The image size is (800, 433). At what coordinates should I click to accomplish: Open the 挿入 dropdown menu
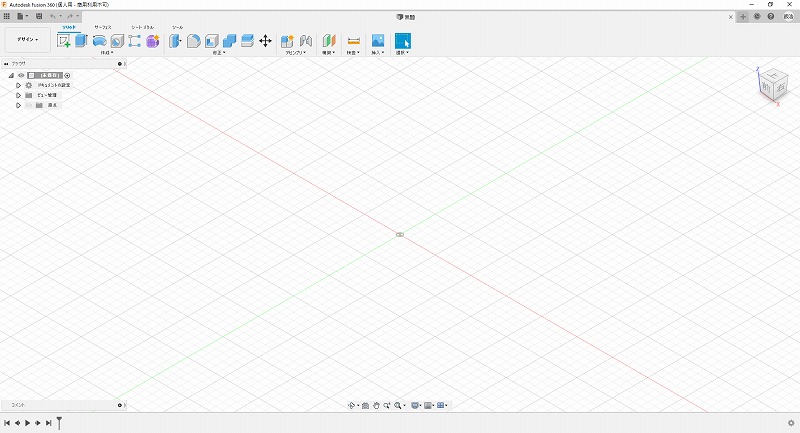[377, 53]
